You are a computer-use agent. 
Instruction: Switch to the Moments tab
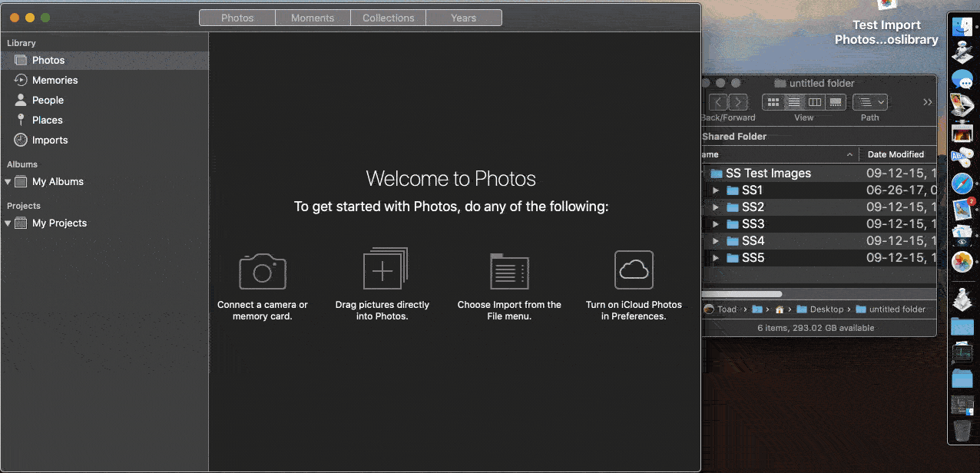click(x=312, y=17)
